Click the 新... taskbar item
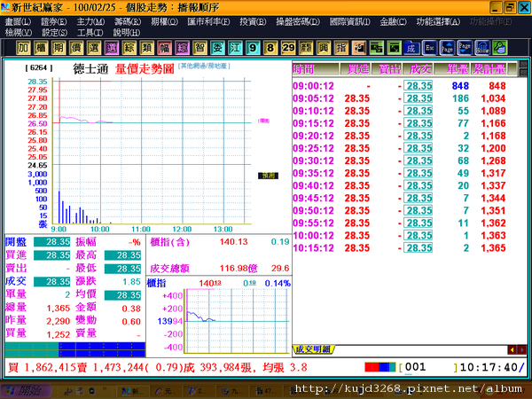The image size is (532, 399). coord(133,392)
